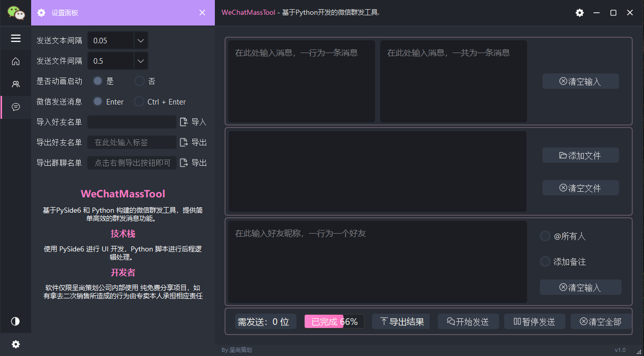Image resolution: width=644 pixels, height=356 pixels.
Task: Click the 发送文本间隔 label
Action: [x=59, y=40]
